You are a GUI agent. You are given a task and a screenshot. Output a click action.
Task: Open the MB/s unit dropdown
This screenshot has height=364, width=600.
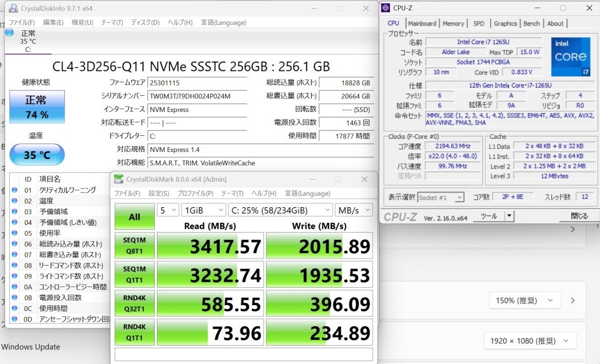[x=353, y=210]
